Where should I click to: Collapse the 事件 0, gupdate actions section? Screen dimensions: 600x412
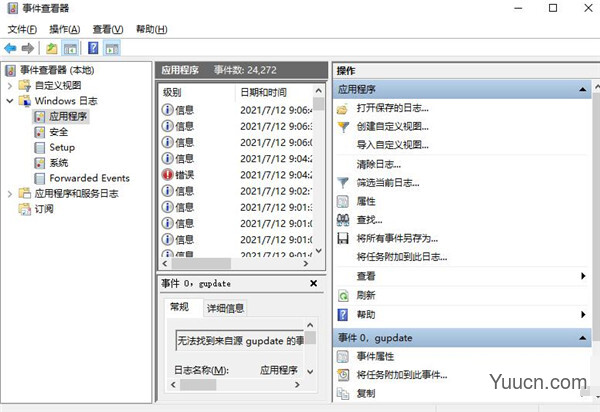pos(582,338)
